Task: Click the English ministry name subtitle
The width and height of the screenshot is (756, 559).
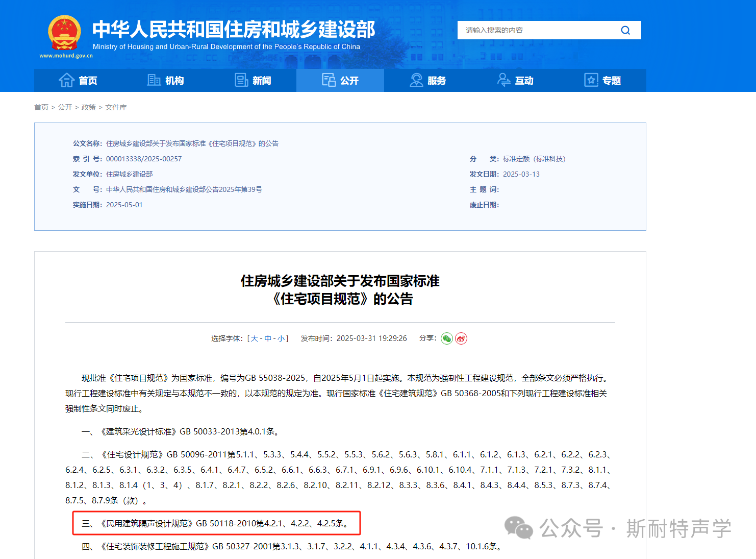Action: [x=226, y=46]
